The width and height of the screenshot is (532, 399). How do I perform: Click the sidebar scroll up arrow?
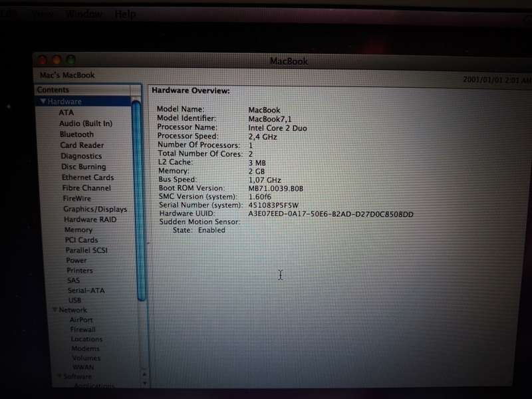[x=144, y=374]
